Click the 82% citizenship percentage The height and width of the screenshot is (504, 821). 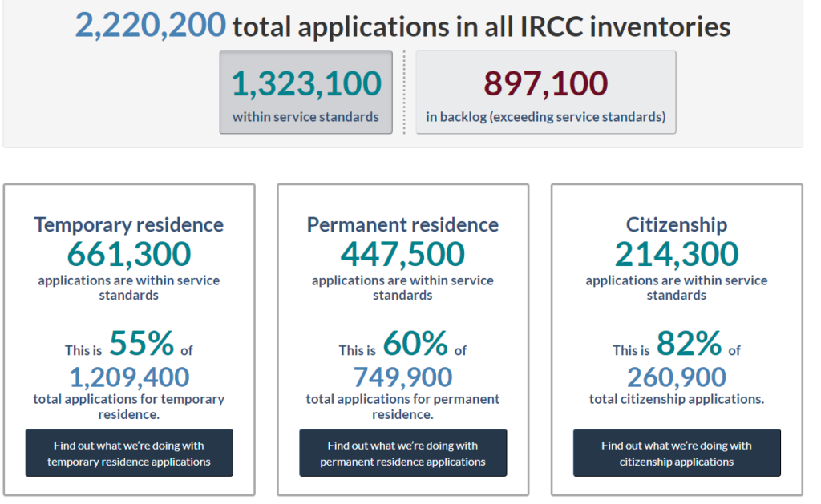pos(689,344)
